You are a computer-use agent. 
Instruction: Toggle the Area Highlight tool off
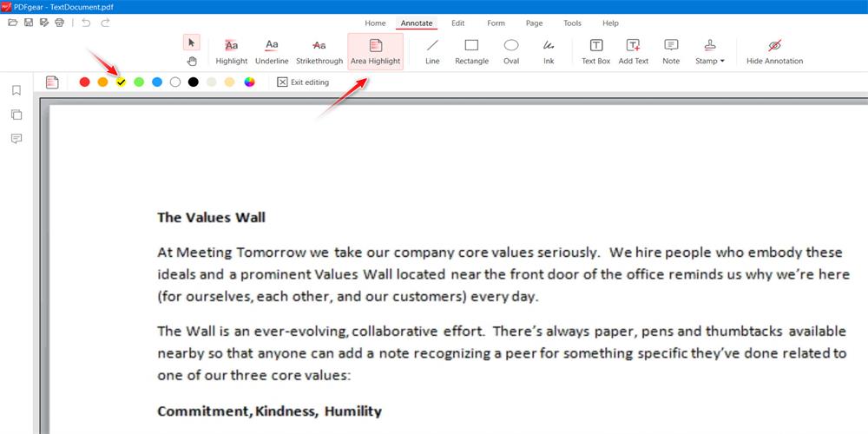pos(375,51)
